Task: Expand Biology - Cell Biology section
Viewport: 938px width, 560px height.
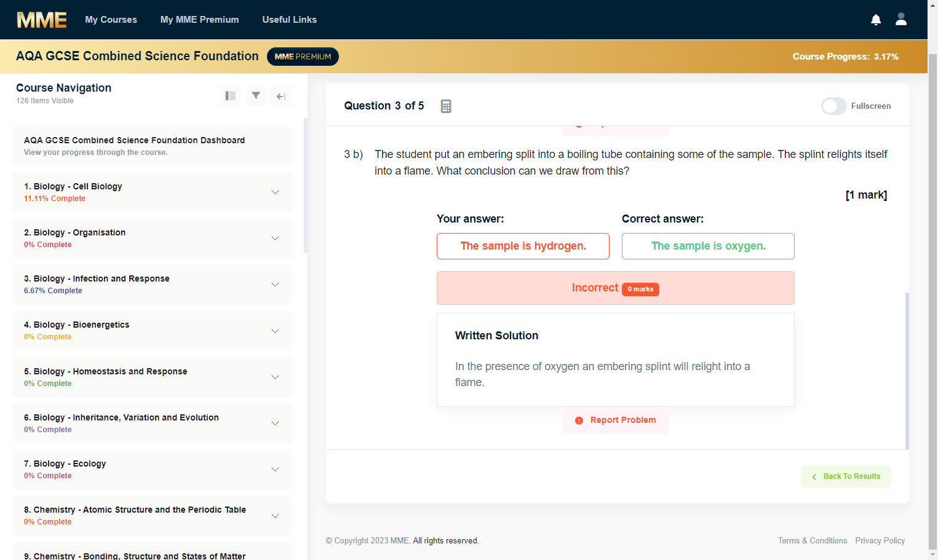Action: click(152, 192)
